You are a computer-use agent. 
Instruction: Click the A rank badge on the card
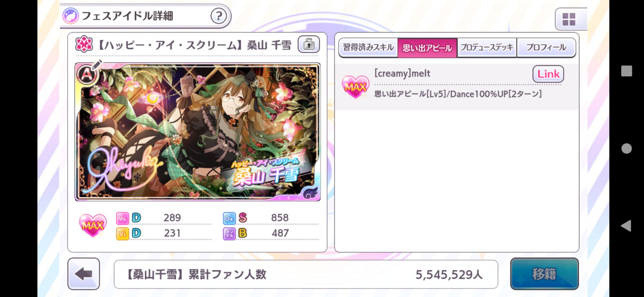coord(86,75)
